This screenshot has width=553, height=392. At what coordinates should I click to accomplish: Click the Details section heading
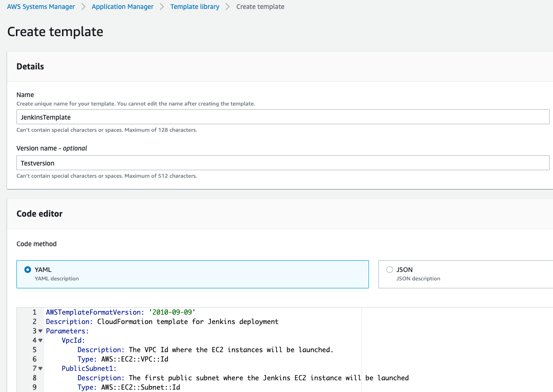click(30, 66)
